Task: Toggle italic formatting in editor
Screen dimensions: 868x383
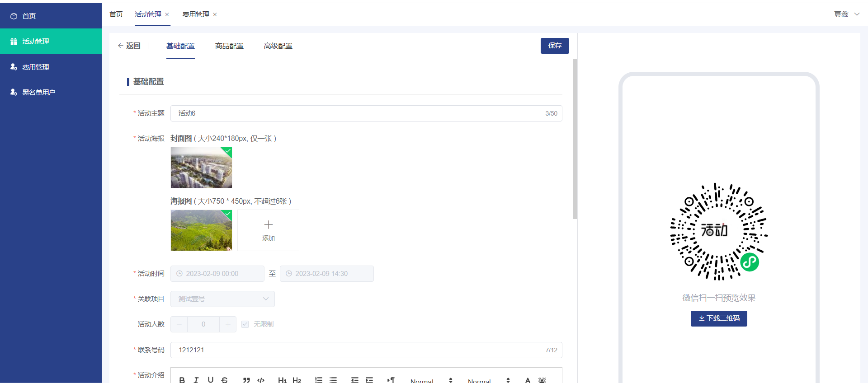Action: pos(196,380)
